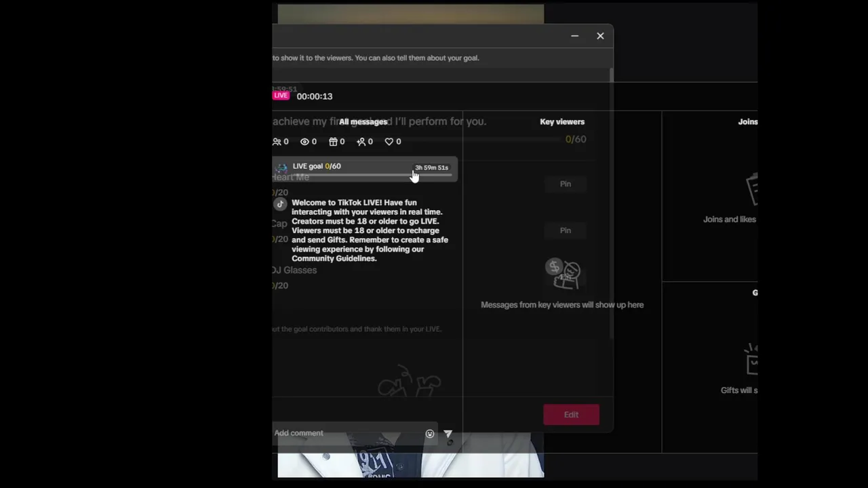Screen dimensions: 868x488
Task: Click the Edit goal button
Action: [571, 415]
